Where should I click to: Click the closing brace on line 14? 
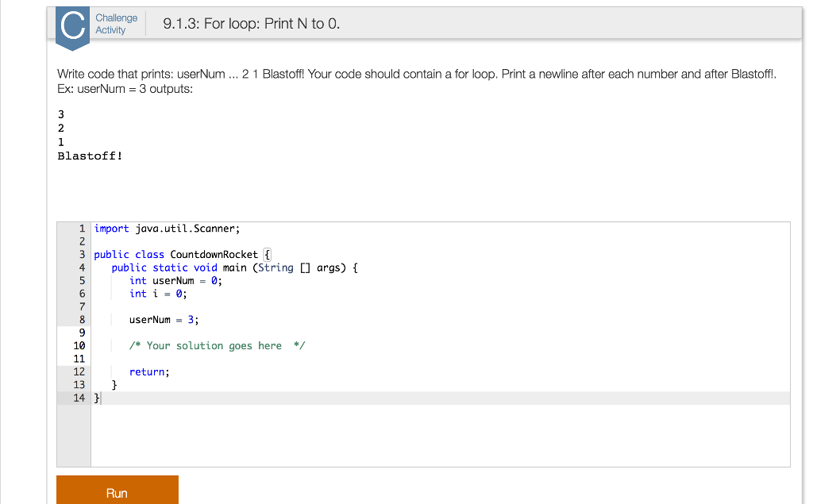coord(96,398)
